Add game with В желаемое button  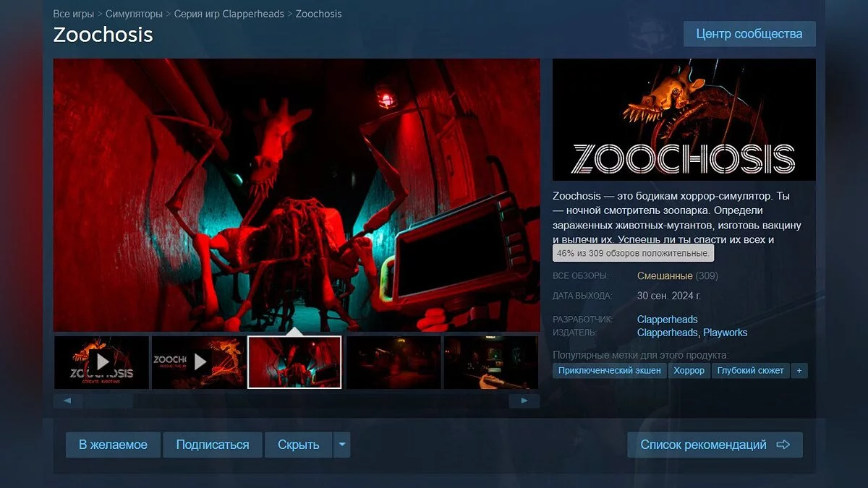pos(113,445)
